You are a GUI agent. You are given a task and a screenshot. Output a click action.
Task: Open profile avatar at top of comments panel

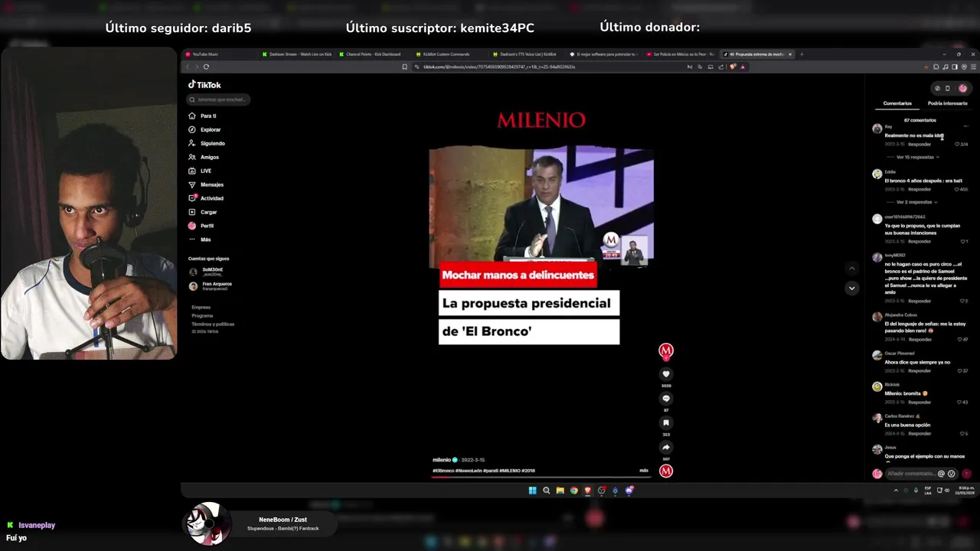tap(962, 88)
